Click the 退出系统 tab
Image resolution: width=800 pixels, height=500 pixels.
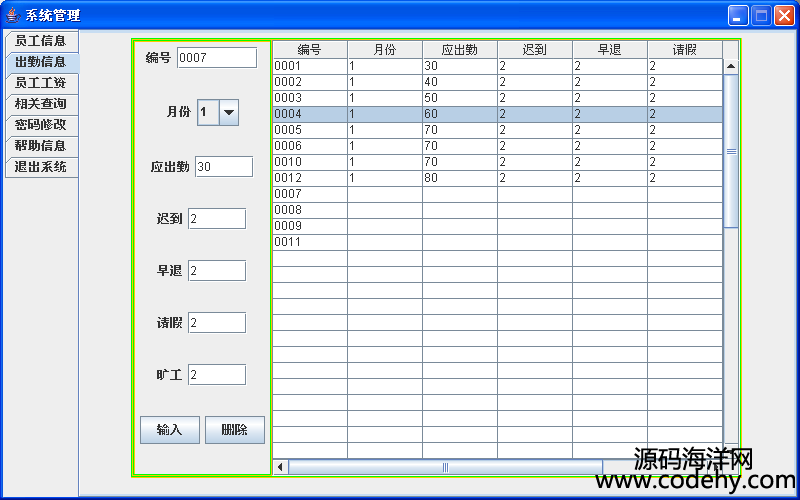click(x=41, y=167)
